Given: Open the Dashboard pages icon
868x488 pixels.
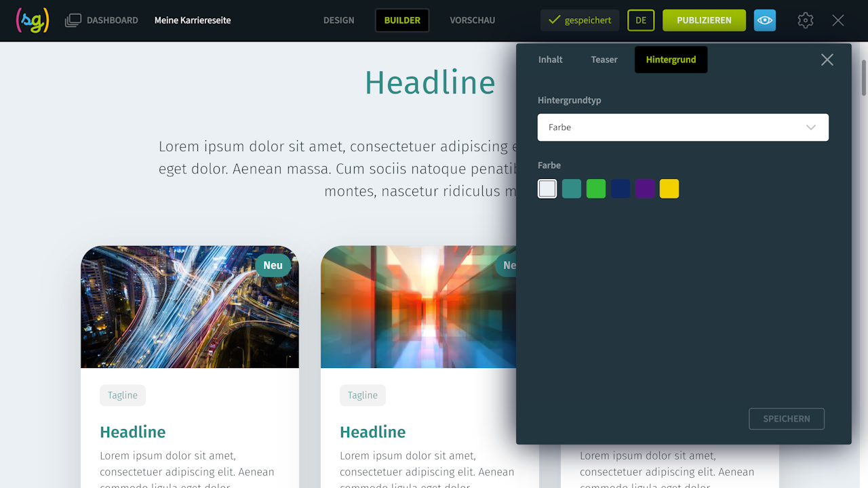Looking at the screenshot, I should pyautogui.click(x=73, y=20).
